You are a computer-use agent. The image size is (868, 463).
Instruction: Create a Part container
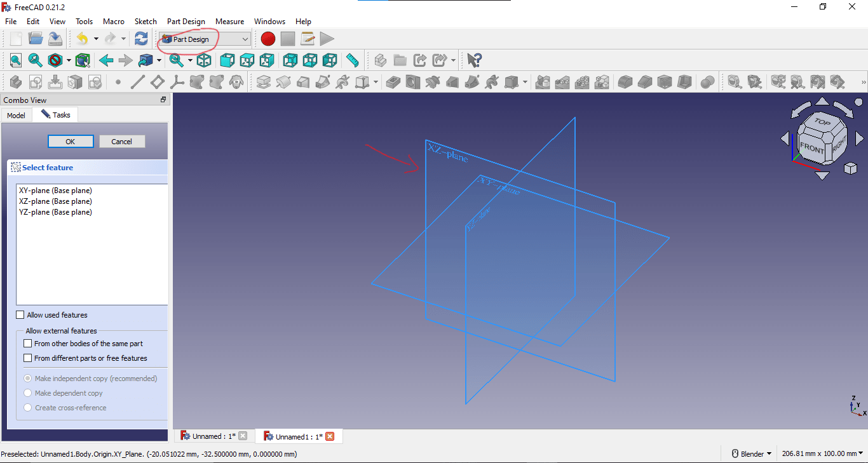point(380,60)
